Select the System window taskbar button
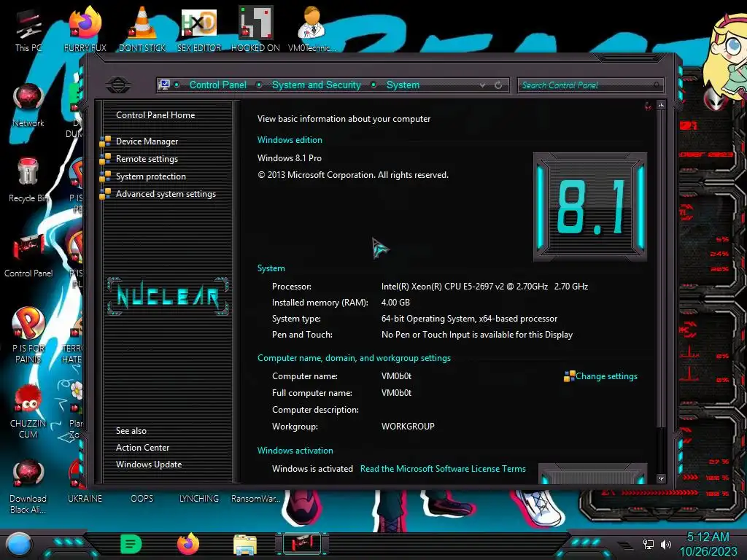The height and width of the screenshot is (560, 747). (302, 544)
